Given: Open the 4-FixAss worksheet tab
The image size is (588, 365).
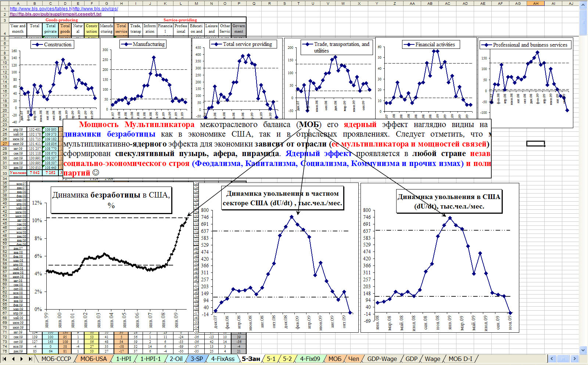Looking at the screenshot, I should [222, 359].
